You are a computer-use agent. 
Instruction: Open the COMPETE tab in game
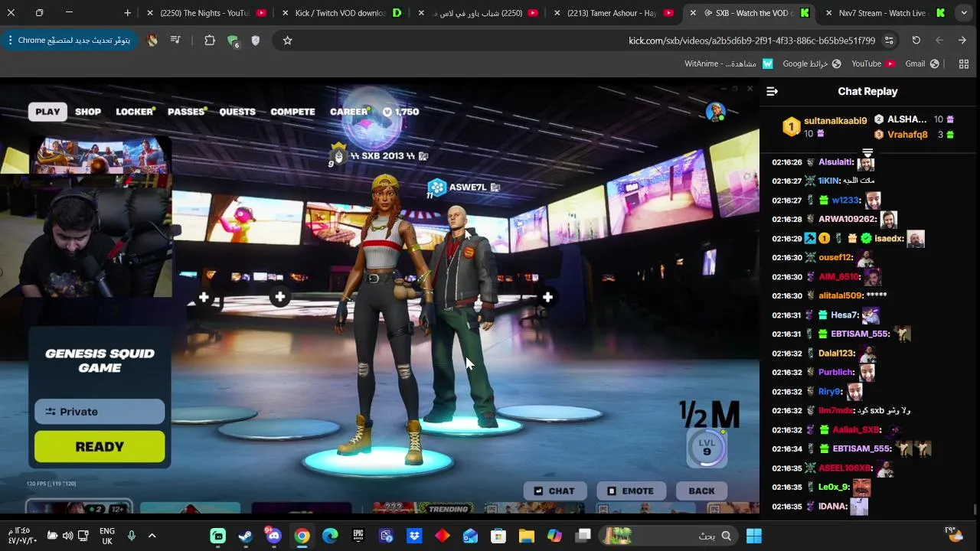pos(292,112)
